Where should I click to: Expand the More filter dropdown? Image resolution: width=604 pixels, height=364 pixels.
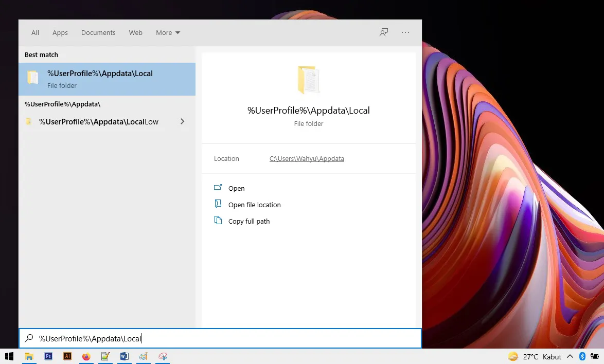pos(168,32)
